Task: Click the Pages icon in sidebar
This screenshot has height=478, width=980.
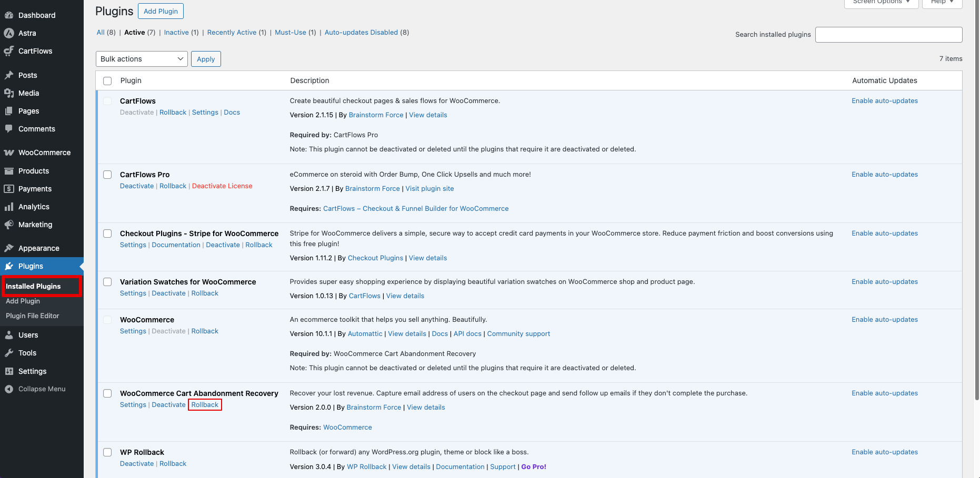Action: pos(9,111)
